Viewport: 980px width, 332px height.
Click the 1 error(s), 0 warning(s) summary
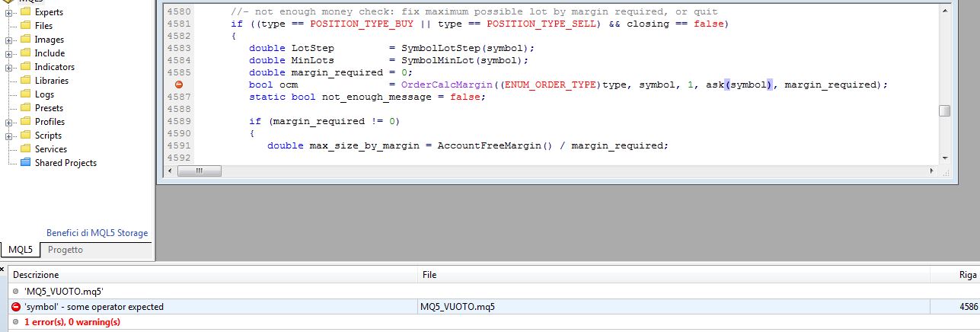(72, 322)
